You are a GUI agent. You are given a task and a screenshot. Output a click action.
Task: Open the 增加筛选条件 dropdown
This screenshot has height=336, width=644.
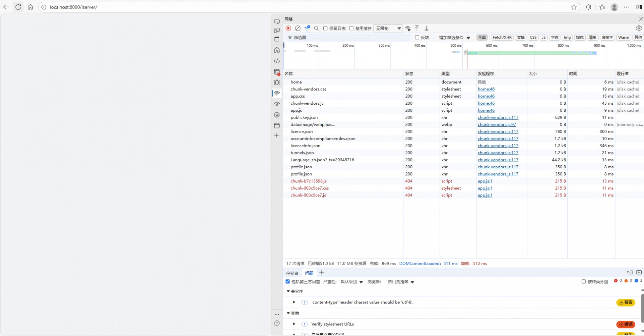pyautogui.click(x=454, y=38)
